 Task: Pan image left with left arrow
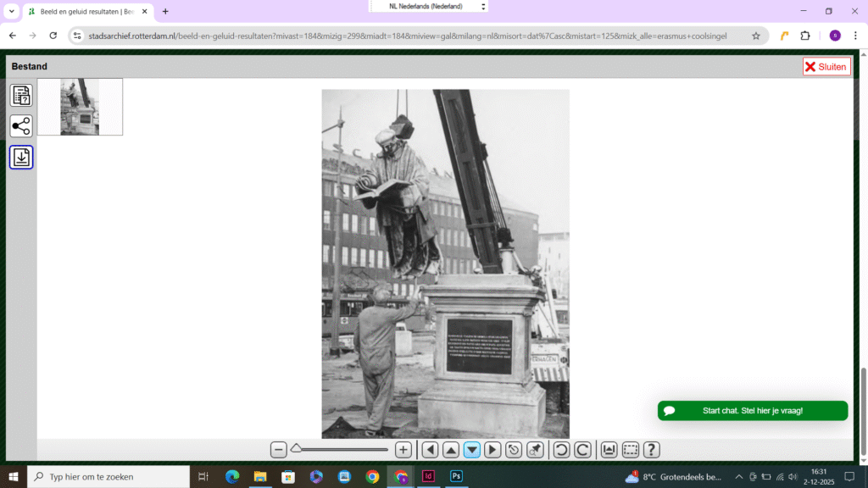click(x=431, y=450)
